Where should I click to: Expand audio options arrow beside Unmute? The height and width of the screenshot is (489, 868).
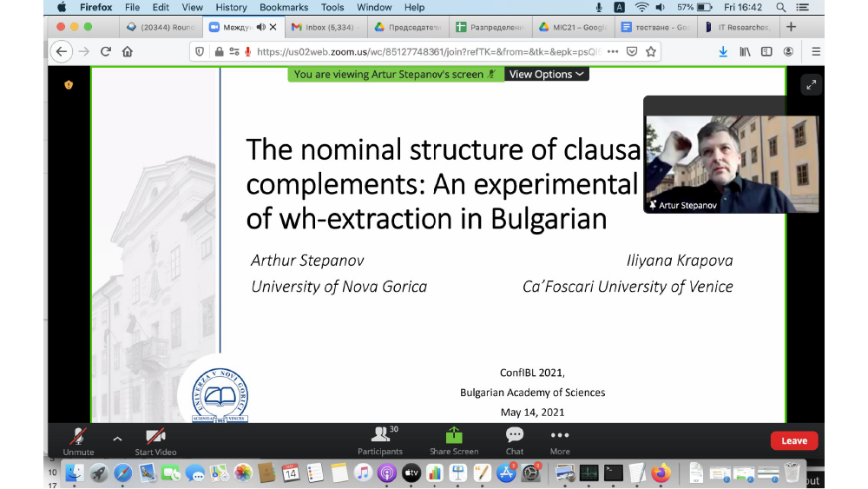pyautogui.click(x=117, y=439)
